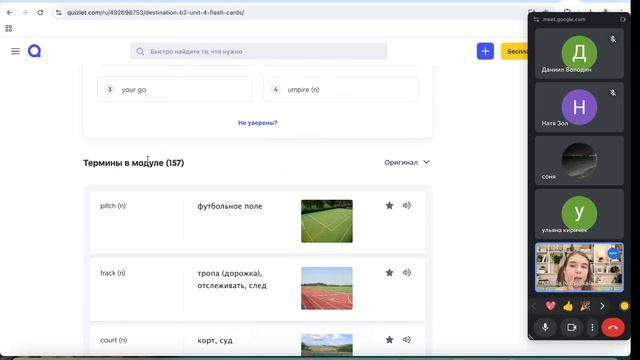The width and height of the screenshot is (640, 360).
Task: Toggle camera in Meet window
Action: tap(571, 327)
